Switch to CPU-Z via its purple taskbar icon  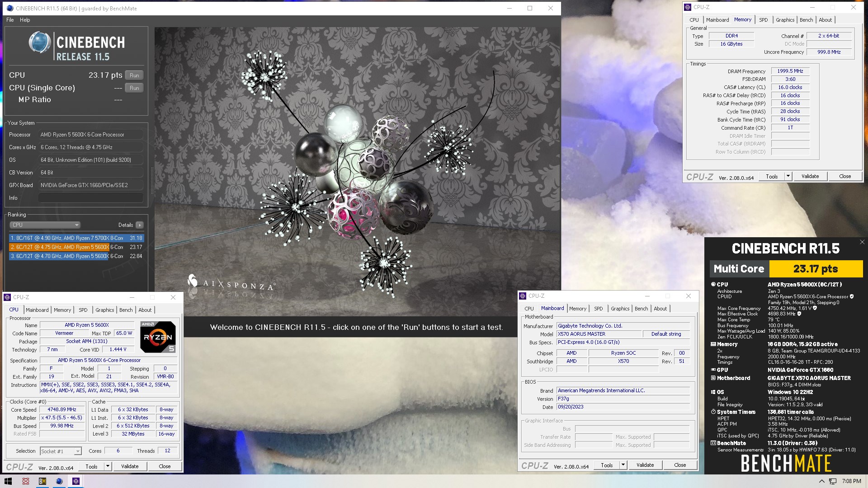[76, 481]
